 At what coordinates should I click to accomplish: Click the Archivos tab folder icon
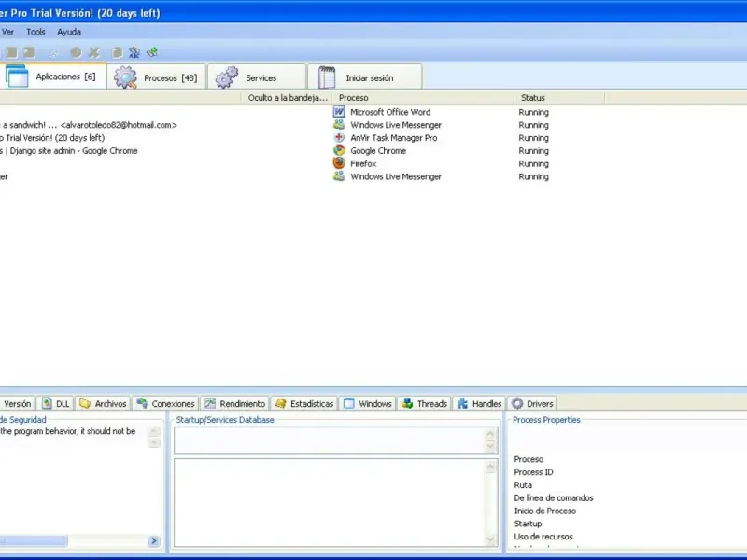point(85,403)
